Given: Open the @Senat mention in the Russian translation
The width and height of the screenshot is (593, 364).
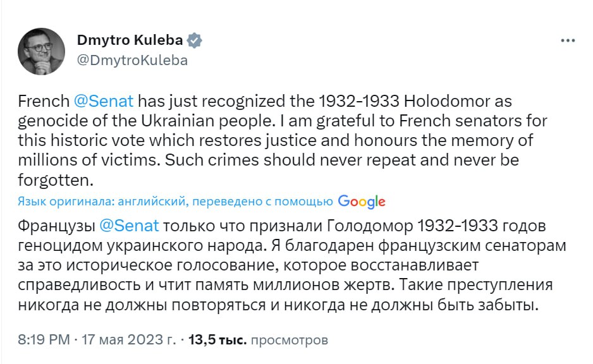Looking at the screenshot, I should (130, 226).
